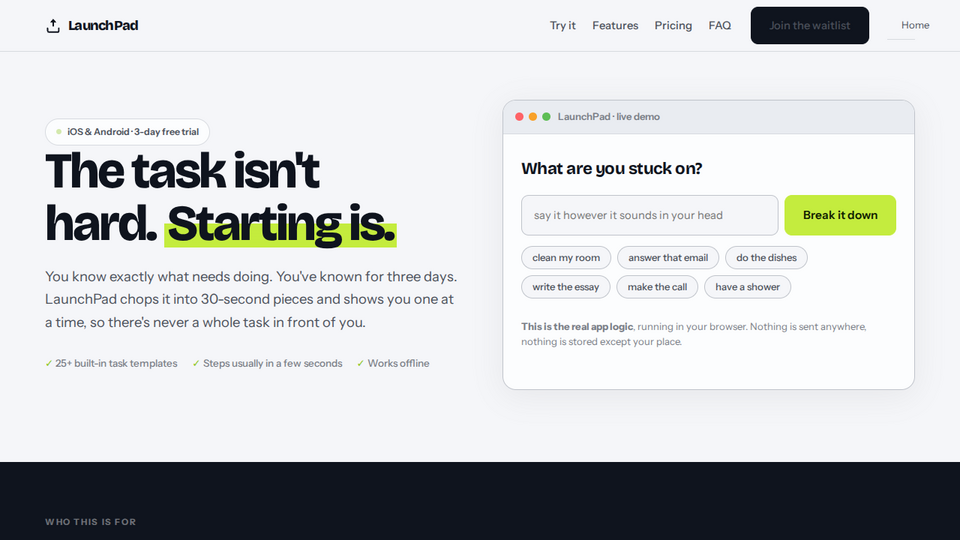
Task: Click the 'LaunchPad · live demo' window title
Action: (609, 117)
